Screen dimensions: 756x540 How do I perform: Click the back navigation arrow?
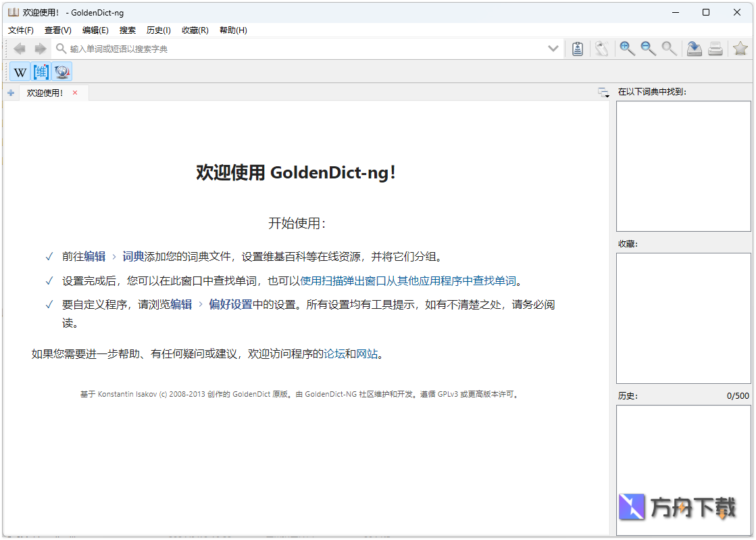point(19,48)
